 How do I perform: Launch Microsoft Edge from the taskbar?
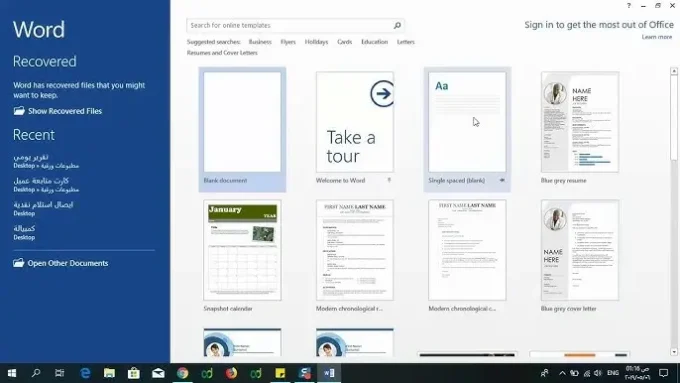click(85, 373)
